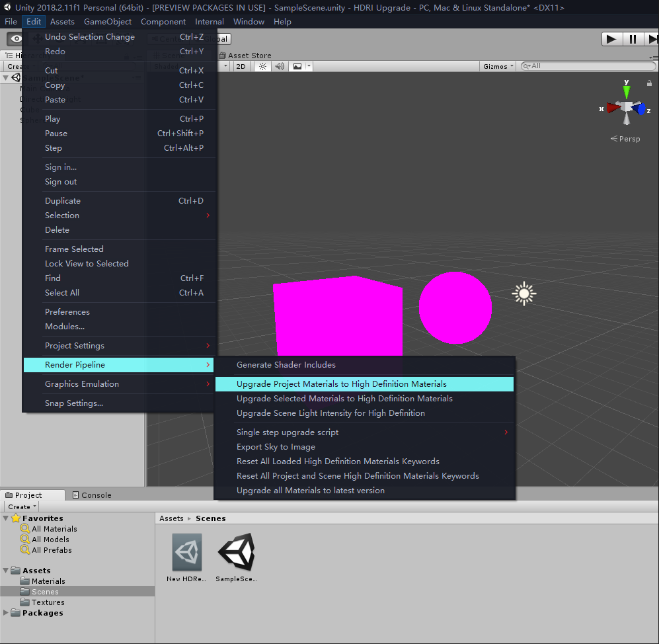Click the Play button in the toolbar
659x644 pixels.
(611, 39)
